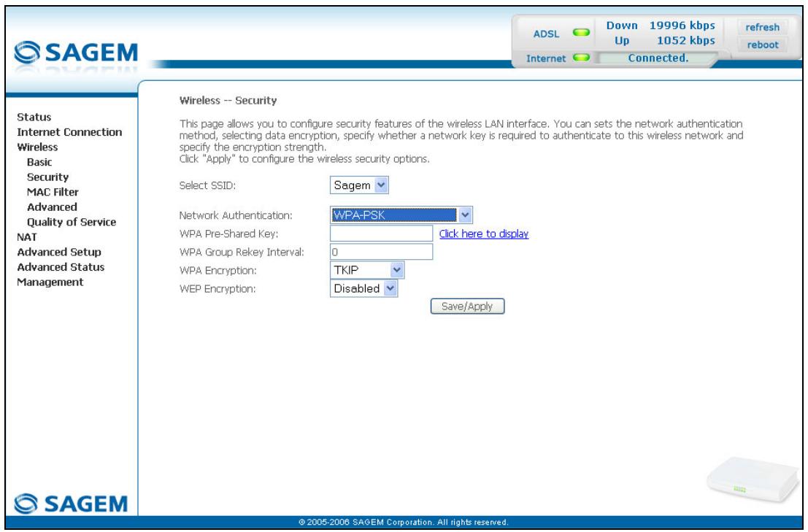Viewport: 808px width, 532px height.
Task: Click the ADSL label text
Action: 546,34
